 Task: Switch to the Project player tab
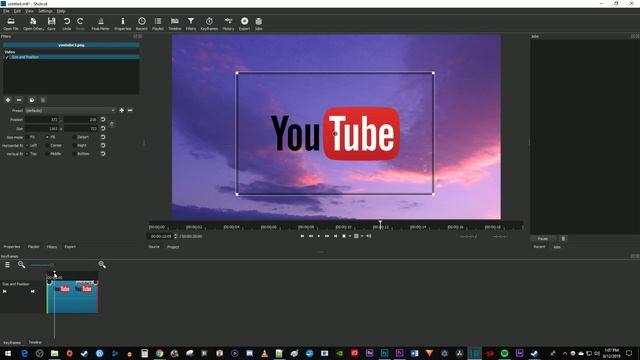(173, 247)
